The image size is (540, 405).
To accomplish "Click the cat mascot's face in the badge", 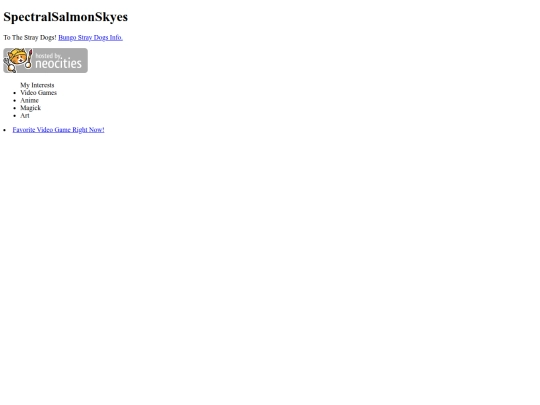I will coord(18,59).
